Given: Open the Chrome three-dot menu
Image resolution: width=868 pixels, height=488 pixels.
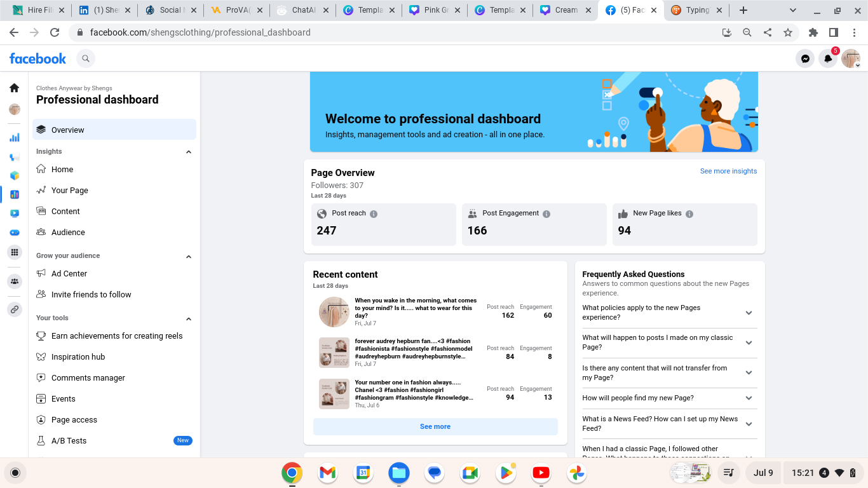Looking at the screenshot, I should (853, 32).
